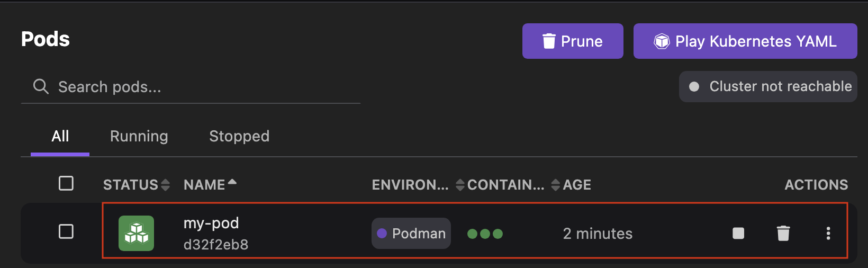The height and width of the screenshot is (268, 868).
Task: Select the All pods tab
Action: [60, 136]
